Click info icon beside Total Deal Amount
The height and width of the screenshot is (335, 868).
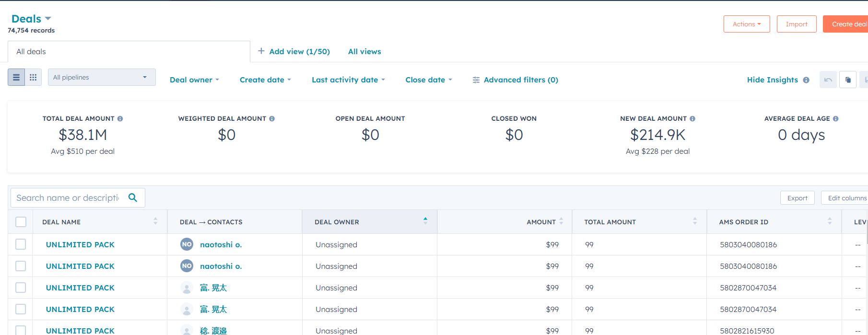(x=120, y=119)
